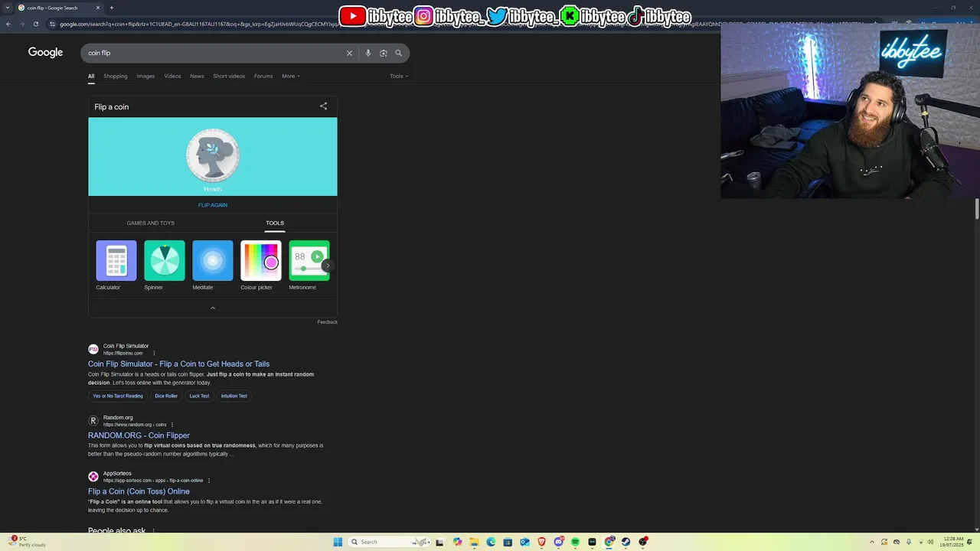Click the magnifier search submit icon
Viewport: 980px width, 551px height.
click(x=398, y=53)
